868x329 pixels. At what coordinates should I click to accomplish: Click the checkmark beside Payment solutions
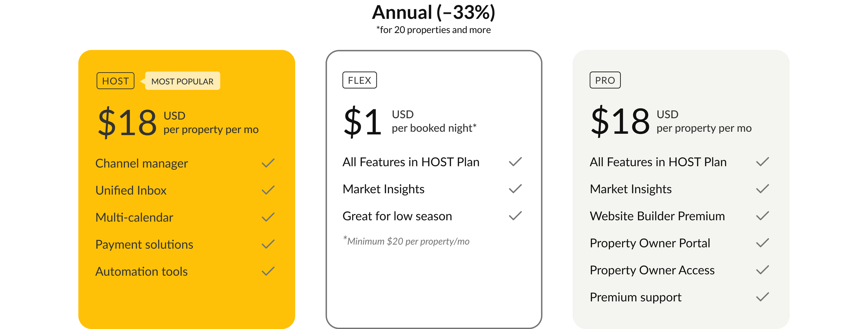point(268,244)
